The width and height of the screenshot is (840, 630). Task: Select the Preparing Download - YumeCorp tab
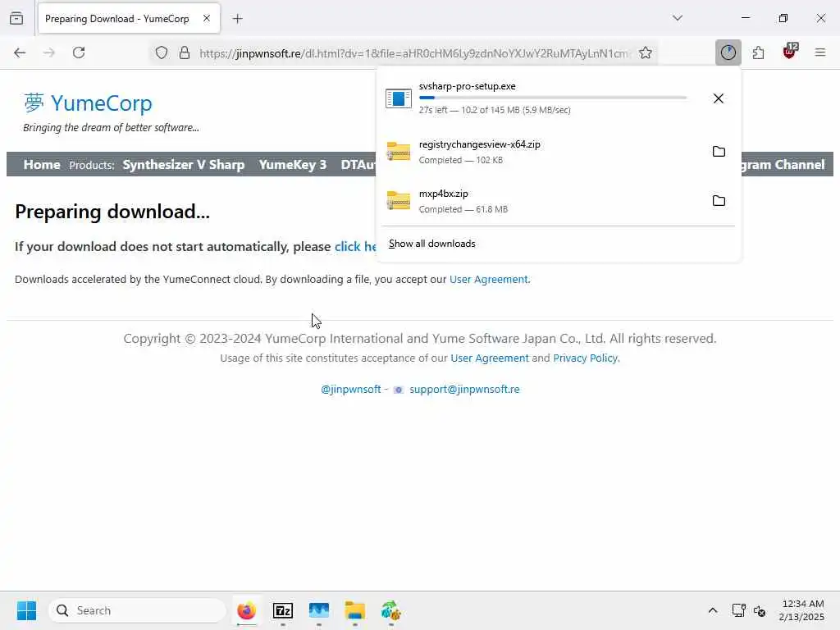tap(129, 18)
